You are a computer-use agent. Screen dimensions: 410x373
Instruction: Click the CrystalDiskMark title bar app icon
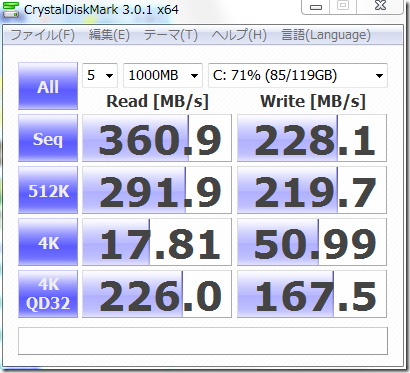11,9
